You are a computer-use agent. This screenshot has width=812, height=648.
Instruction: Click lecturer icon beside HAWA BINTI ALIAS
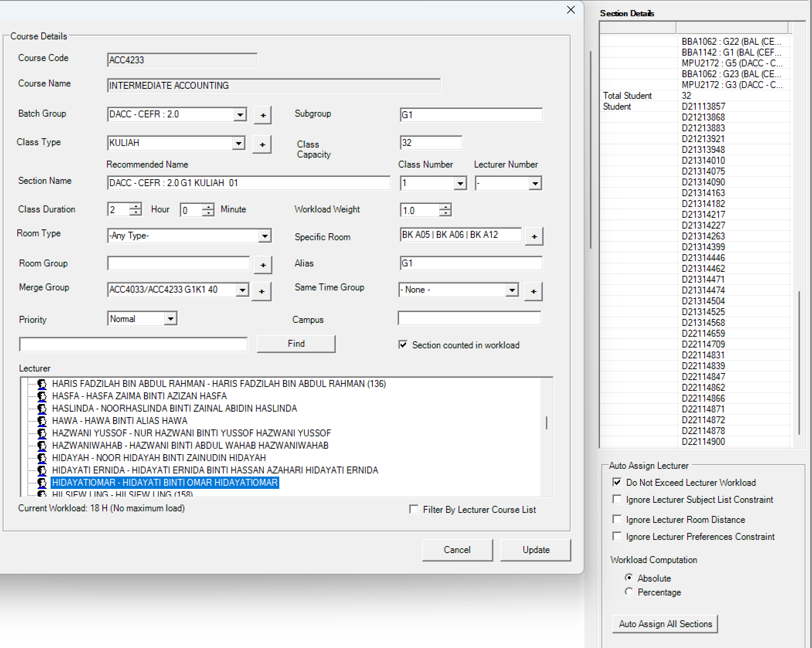42,421
